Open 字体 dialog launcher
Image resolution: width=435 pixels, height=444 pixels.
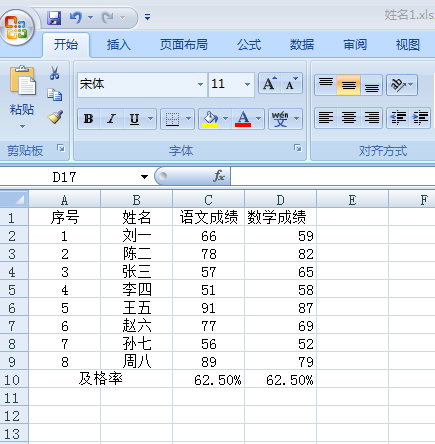[298, 148]
